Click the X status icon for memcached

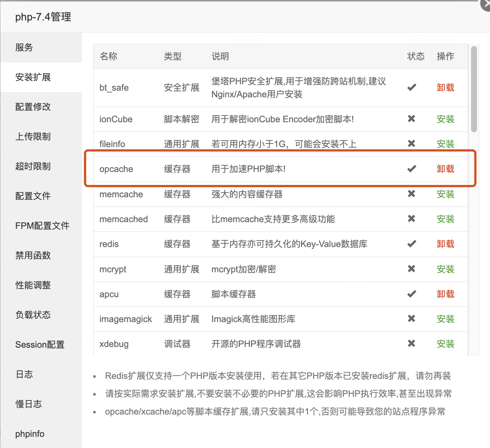pos(411,219)
